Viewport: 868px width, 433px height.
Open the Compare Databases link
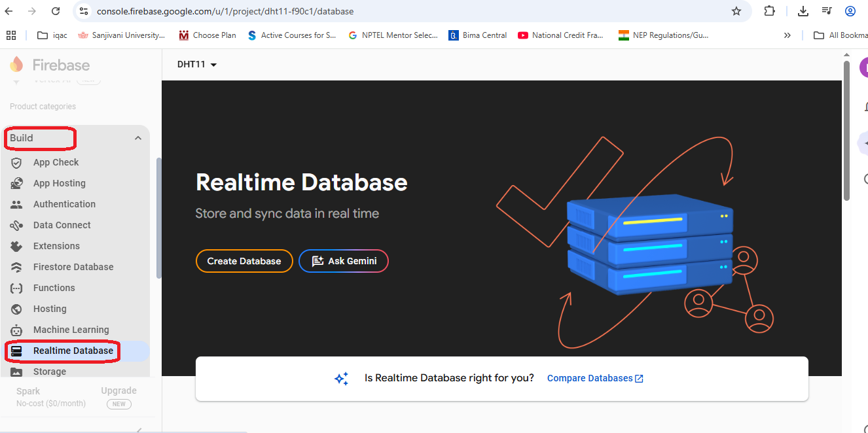[595, 378]
